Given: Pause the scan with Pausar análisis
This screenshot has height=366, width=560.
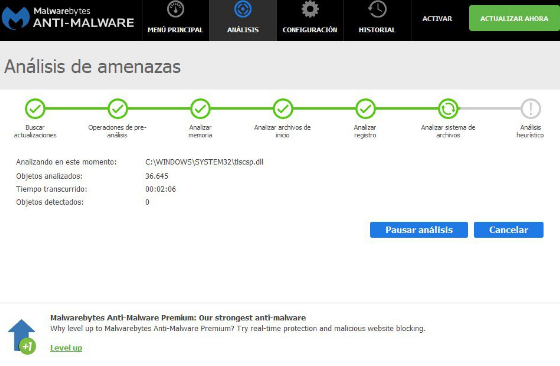Looking at the screenshot, I should tap(419, 230).
